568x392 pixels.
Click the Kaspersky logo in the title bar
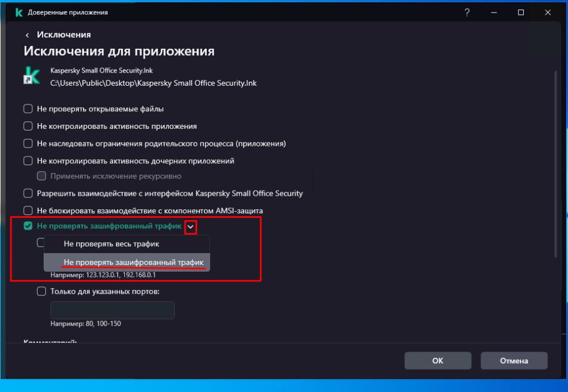pos(19,12)
